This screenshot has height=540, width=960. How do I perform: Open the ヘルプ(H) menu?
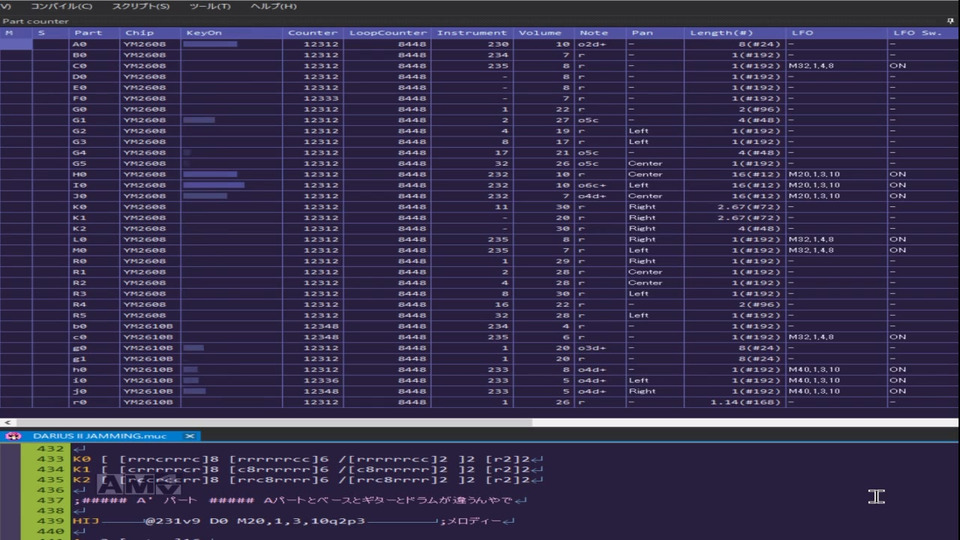click(x=273, y=6)
